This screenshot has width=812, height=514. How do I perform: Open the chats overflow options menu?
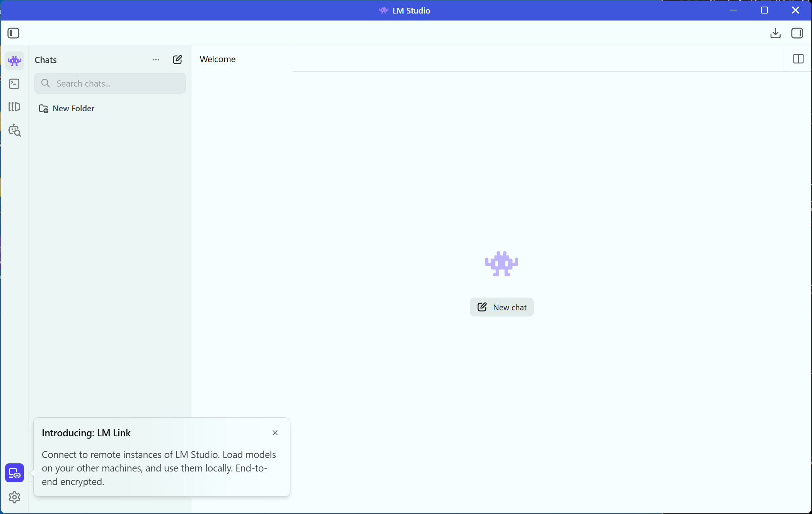tap(156, 60)
